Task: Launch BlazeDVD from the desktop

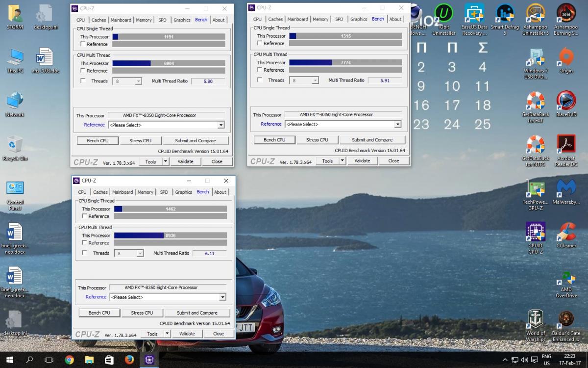Action: [566, 105]
